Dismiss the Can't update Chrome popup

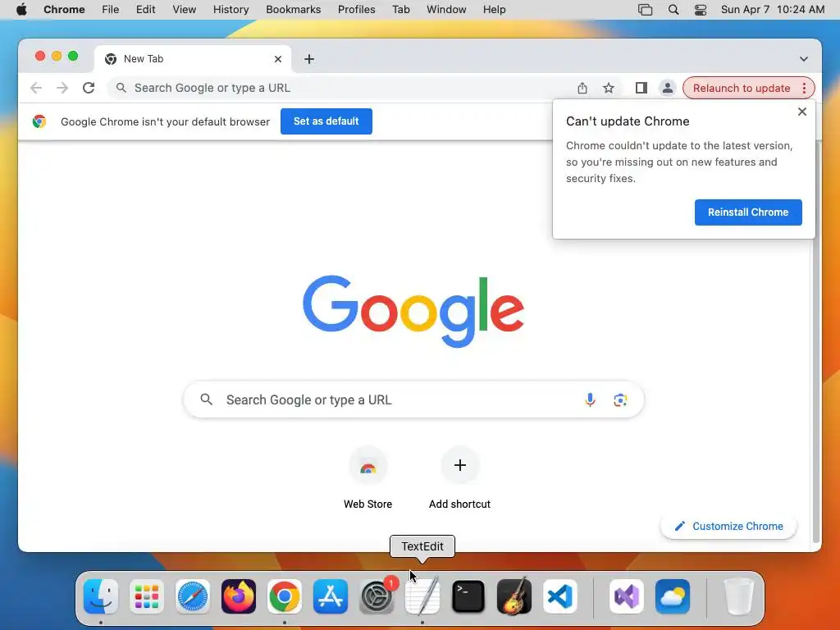tap(801, 112)
